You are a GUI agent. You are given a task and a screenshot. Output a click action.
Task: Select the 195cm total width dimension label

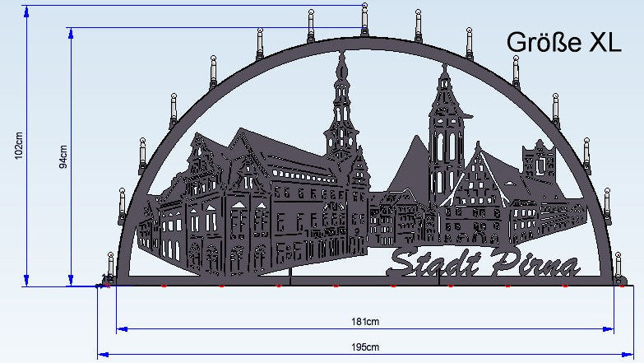click(364, 347)
